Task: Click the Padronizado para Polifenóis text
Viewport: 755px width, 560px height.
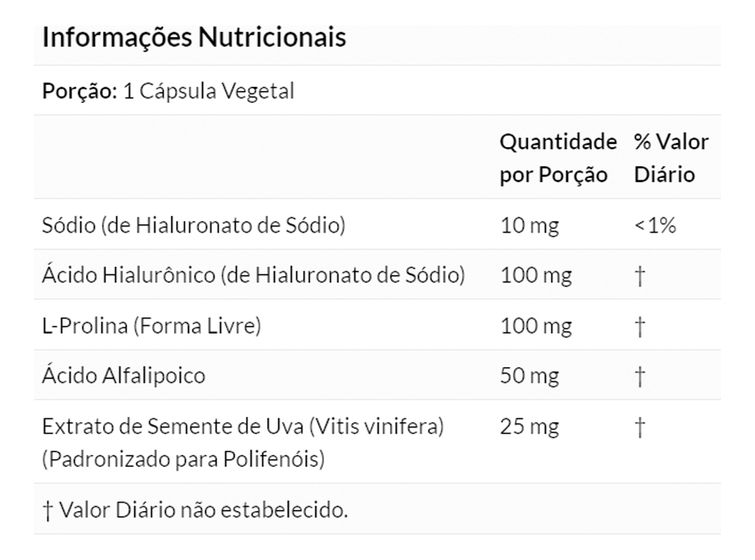Action: (x=183, y=460)
